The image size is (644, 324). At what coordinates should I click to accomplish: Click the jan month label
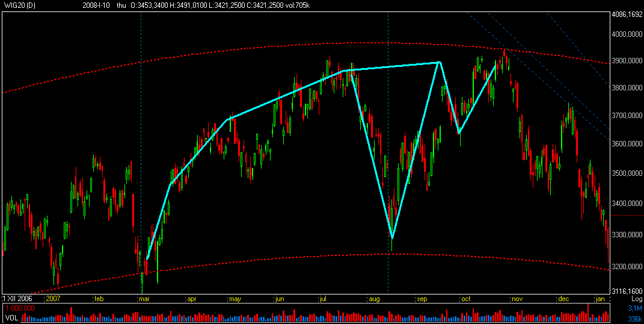(601, 299)
